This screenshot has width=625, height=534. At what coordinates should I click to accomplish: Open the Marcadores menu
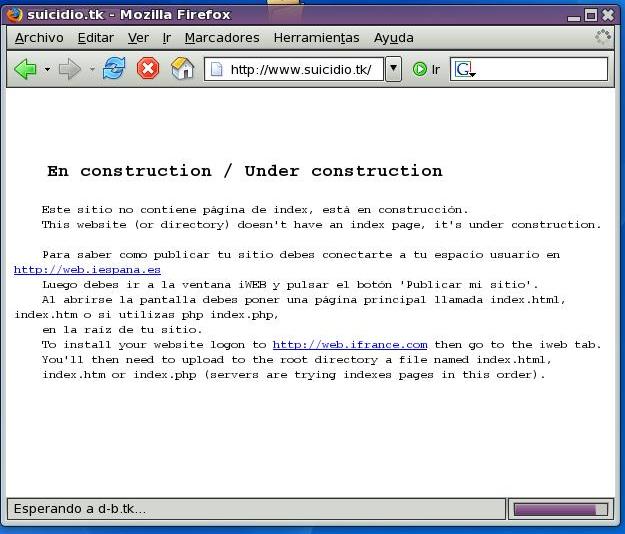pyautogui.click(x=222, y=37)
